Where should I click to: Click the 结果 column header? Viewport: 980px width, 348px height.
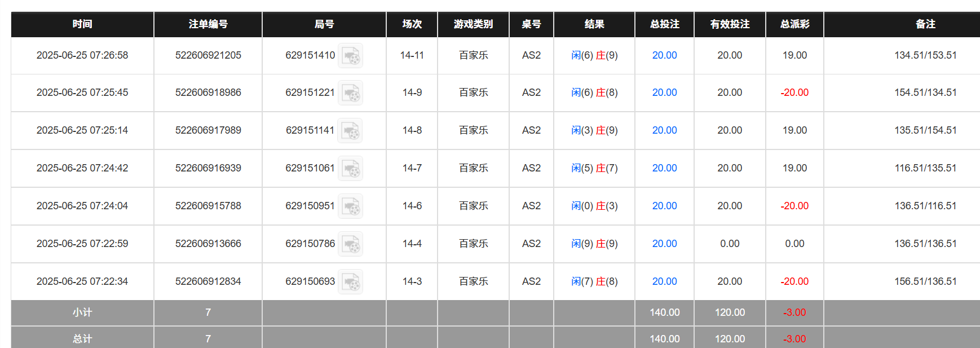click(x=594, y=24)
